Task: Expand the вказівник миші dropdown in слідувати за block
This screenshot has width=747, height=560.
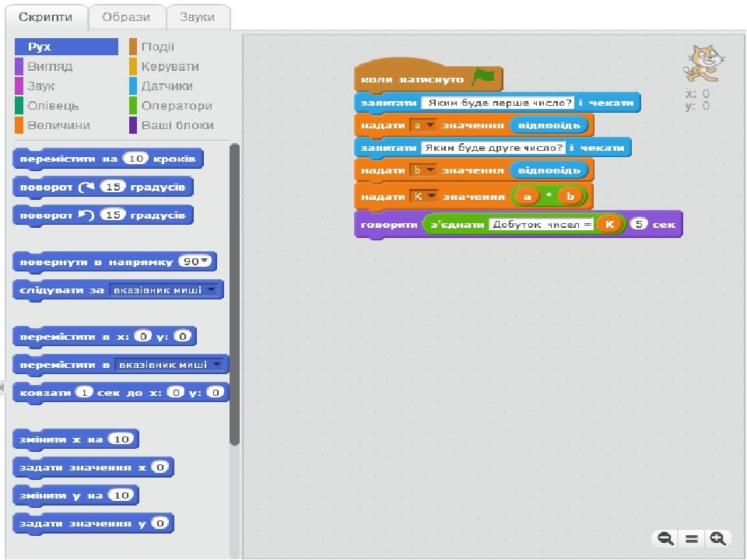Action: pos(212,289)
